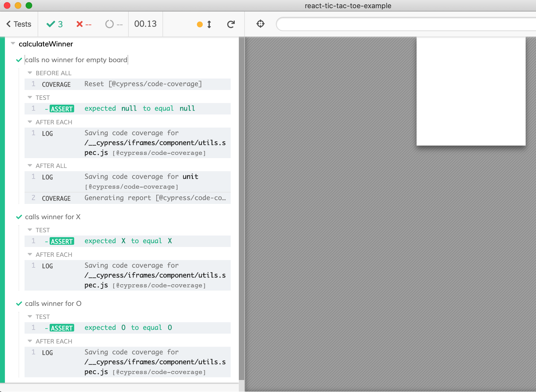Screen dimensions: 536x392
Task: Click LOG 'Saving code coverage for unit'
Action: click(128, 182)
